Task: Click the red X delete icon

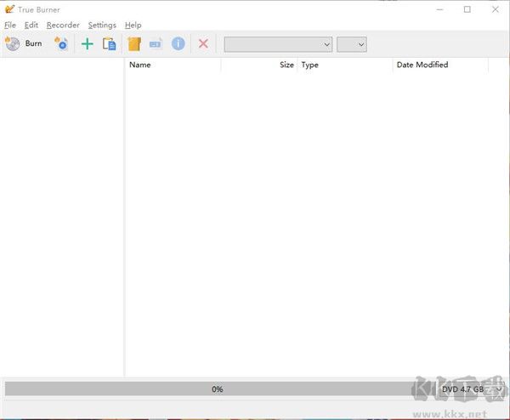Action: click(x=203, y=43)
